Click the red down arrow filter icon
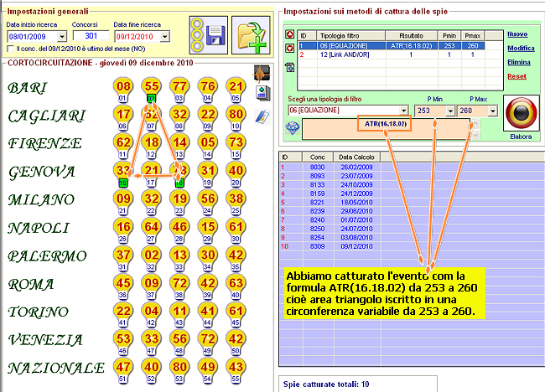545x392 pixels. [289, 49]
